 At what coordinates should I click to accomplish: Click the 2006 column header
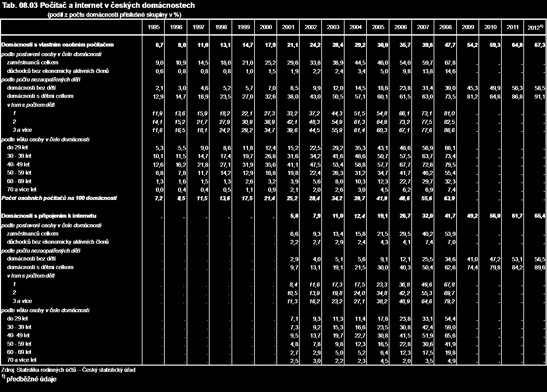pos(400,27)
